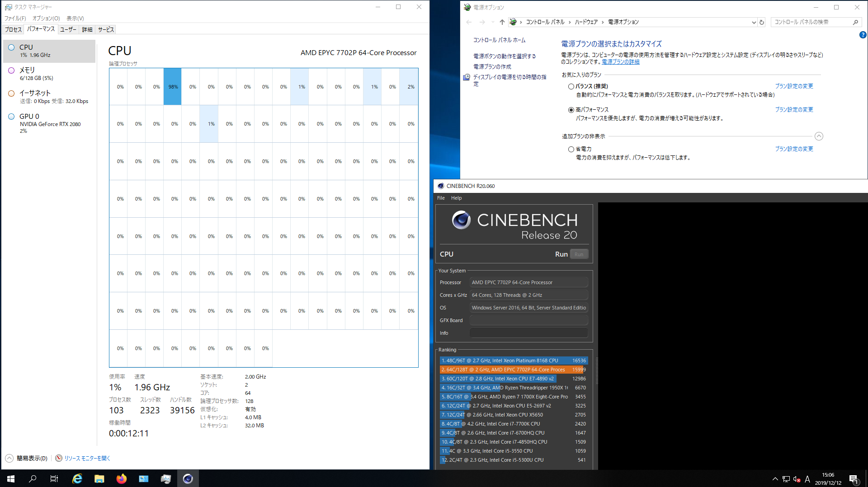Collapse the additional plans section
This screenshot has width=868, height=487.
[819, 136]
